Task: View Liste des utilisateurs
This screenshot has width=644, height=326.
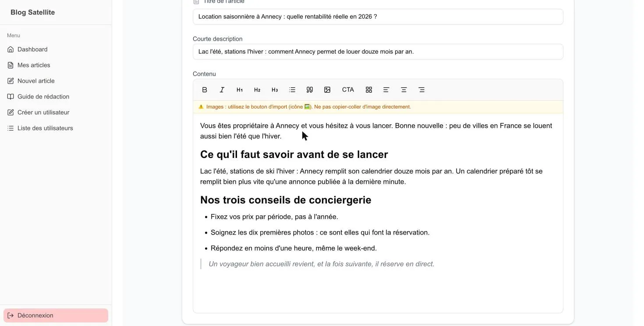Action: 56,128
